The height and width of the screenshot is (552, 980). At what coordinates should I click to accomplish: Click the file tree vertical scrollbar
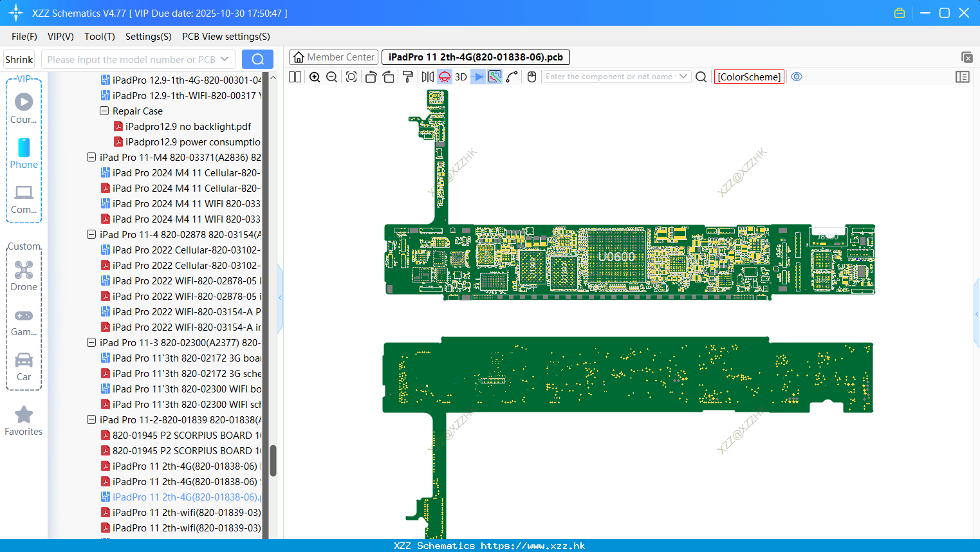click(x=273, y=461)
